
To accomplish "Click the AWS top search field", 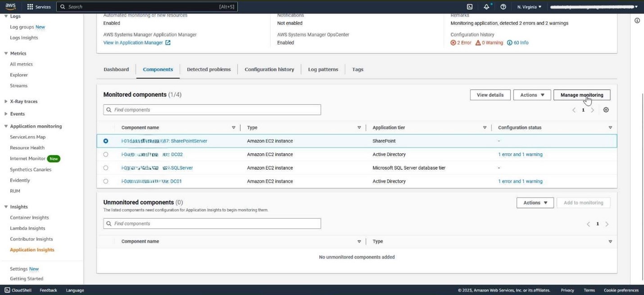I will 147,7.
